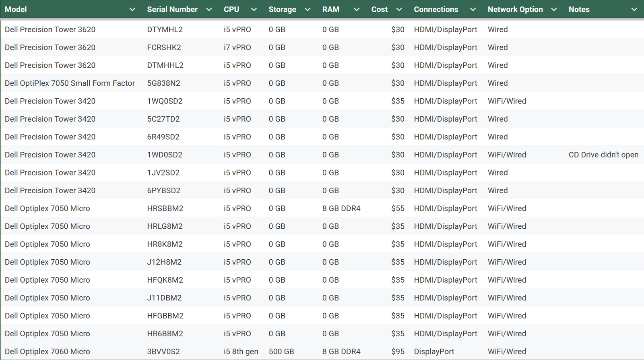Click the Connections column header label
644x360 pixels.
click(436, 9)
